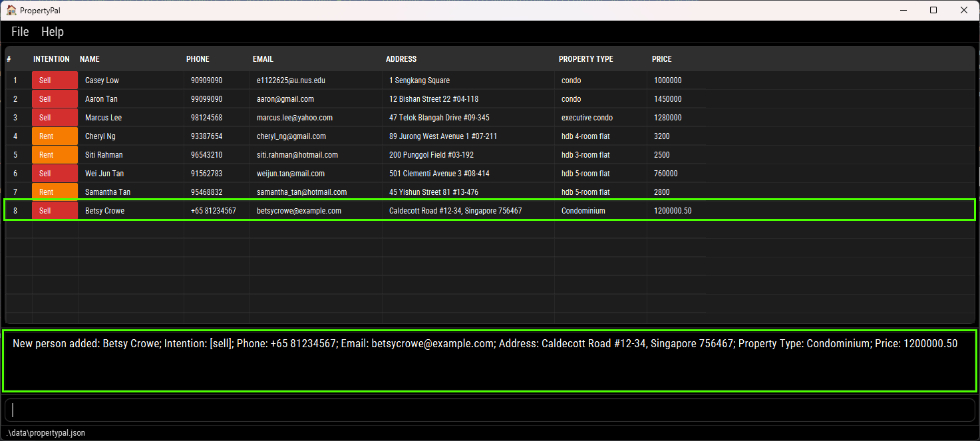Click the Rent tag on Samantha Tan's row
The image size is (980, 441).
tap(55, 192)
